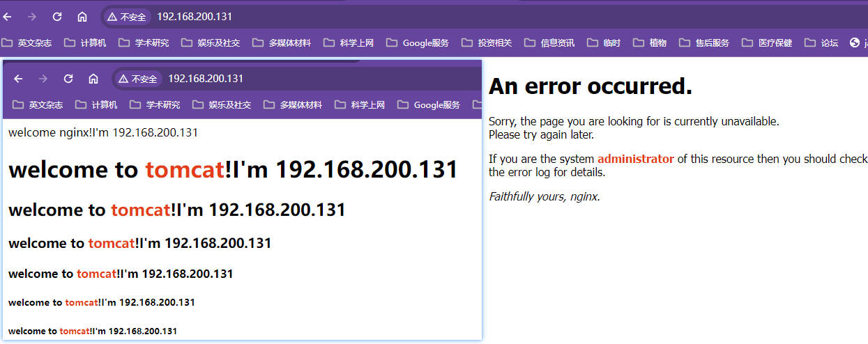This screenshot has height=344, width=868.
Task: Click the forward arrow in the top browser toolbar
Action: tap(32, 17)
